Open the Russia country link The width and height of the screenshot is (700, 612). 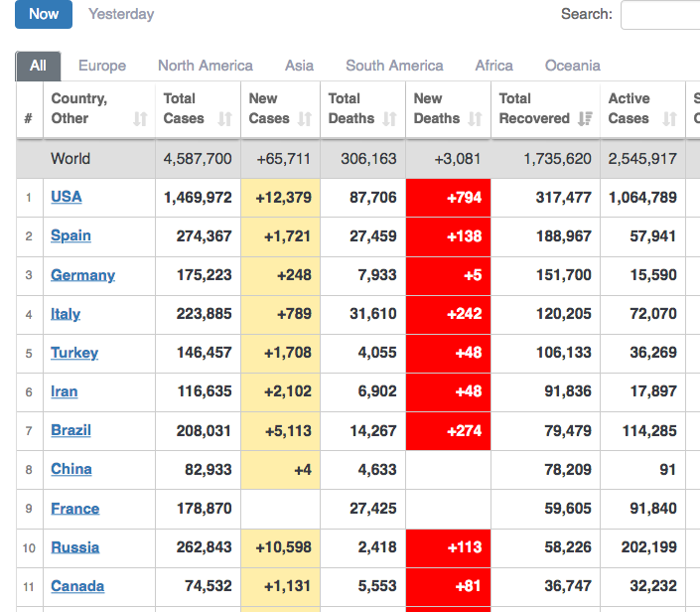click(75, 547)
